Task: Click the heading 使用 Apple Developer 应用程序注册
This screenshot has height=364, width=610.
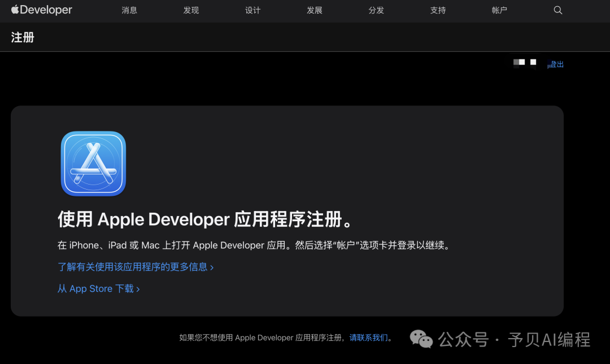Action: tap(205, 220)
